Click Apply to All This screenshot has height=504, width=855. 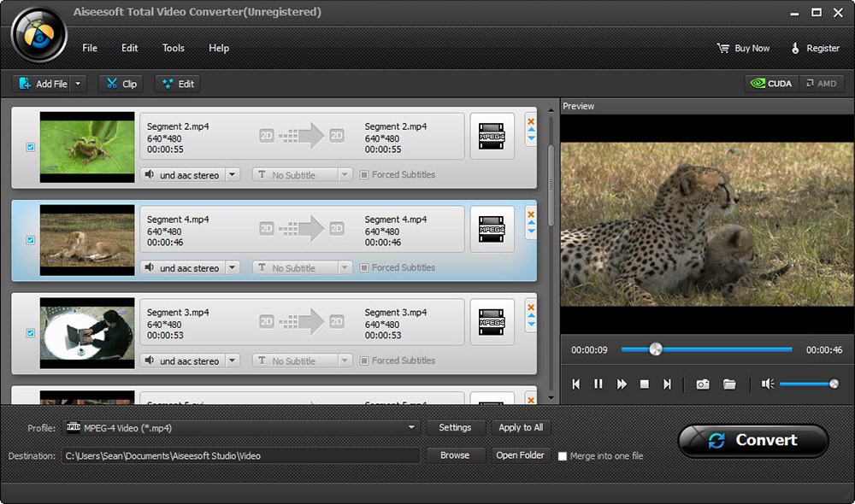[x=521, y=428]
